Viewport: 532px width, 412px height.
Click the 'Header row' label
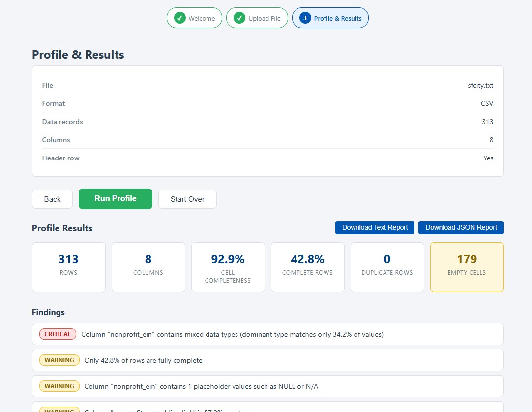[x=61, y=158]
